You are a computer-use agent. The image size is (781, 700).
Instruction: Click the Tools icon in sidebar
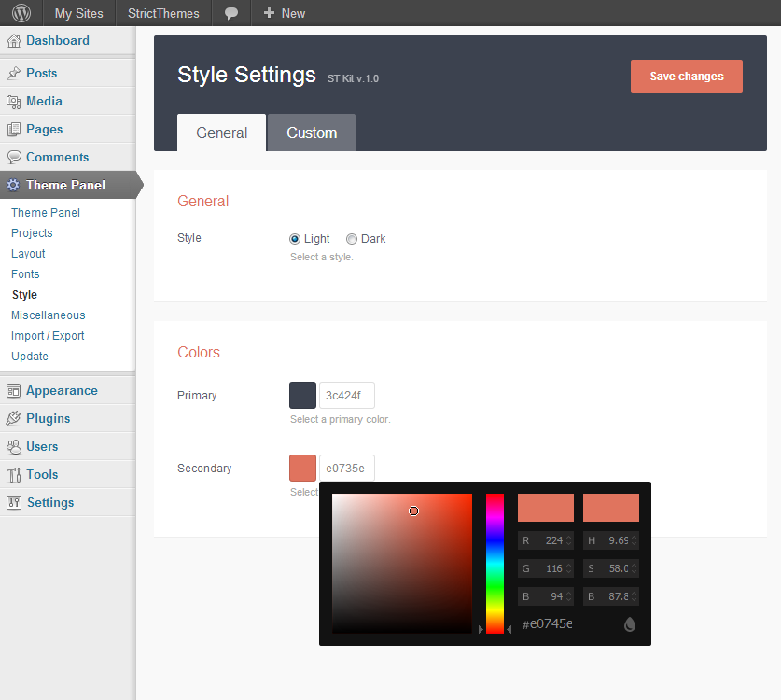[x=14, y=475]
